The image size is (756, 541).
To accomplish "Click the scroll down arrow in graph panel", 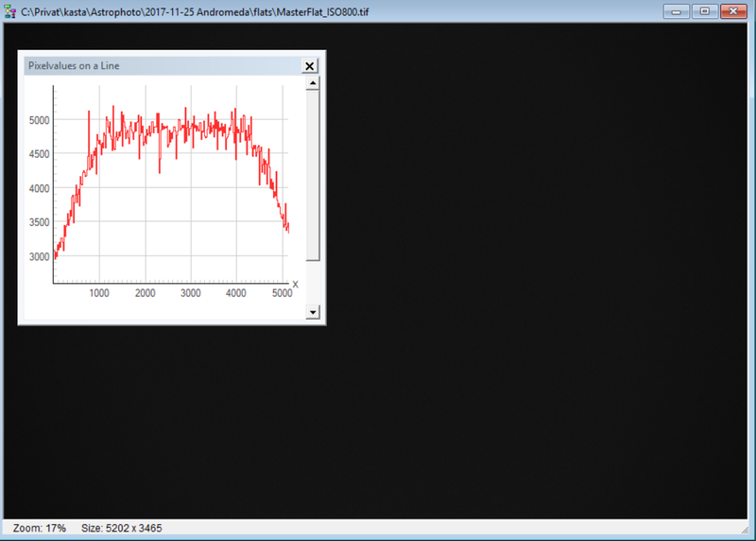I will pyautogui.click(x=313, y=312).
